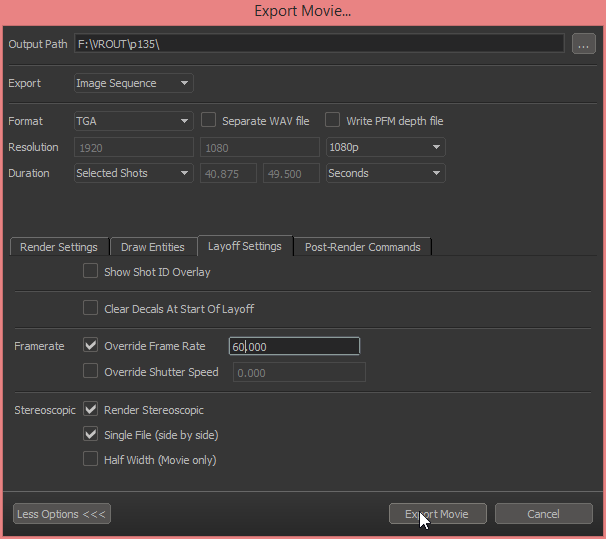Uncheck Single File side by side

click(91, 435)
